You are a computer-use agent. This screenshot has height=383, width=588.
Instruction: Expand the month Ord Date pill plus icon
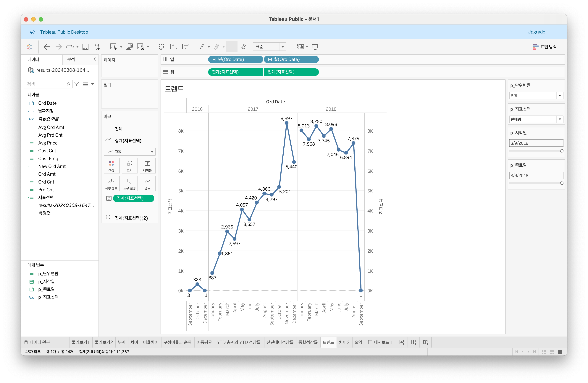point(270,59)
